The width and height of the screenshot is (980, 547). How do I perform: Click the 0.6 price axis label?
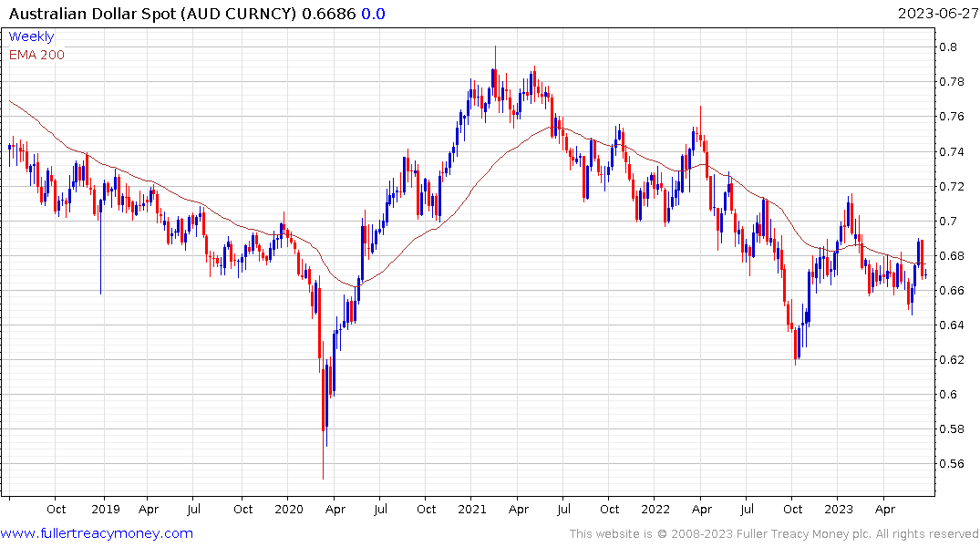tap(948, 395)
